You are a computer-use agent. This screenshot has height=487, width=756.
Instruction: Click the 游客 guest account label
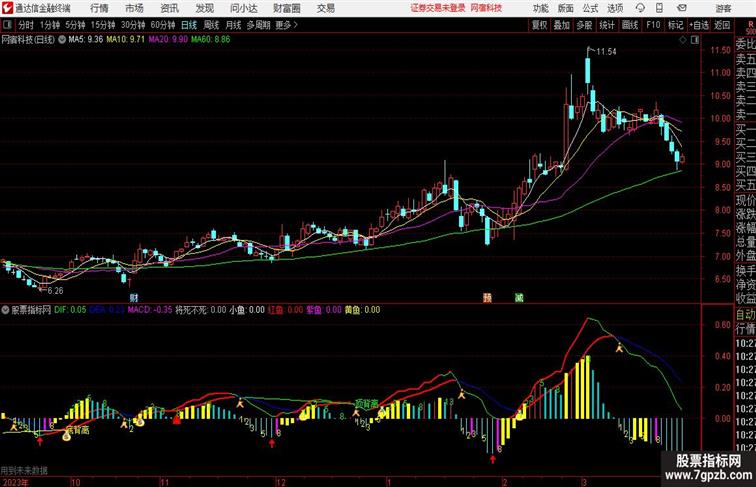[x=723, y=8]
